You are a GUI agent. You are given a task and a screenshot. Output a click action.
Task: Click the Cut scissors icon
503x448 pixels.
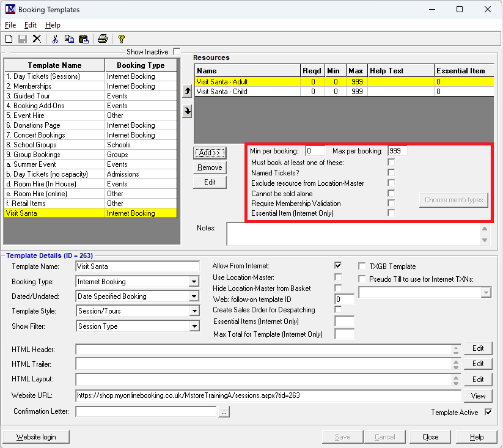tap(55, 39)
